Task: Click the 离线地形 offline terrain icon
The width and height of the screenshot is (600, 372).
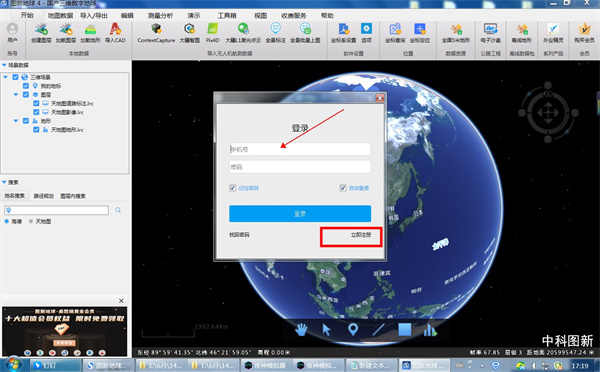Action: 522,29
